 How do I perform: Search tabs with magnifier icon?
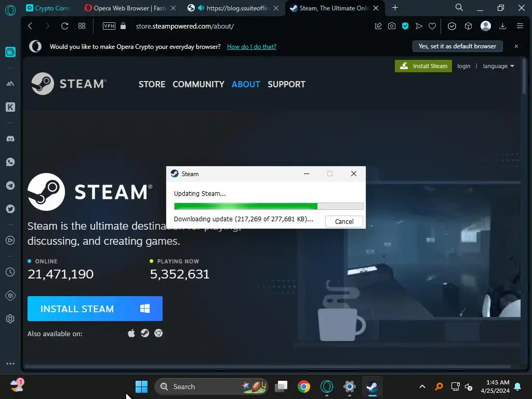tap(459, 7)
